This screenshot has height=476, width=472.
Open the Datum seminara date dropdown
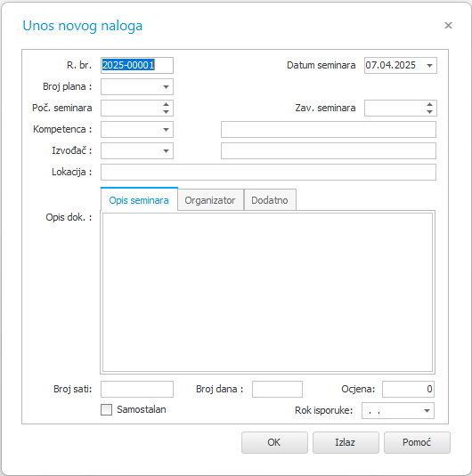[x=429, y=65]
